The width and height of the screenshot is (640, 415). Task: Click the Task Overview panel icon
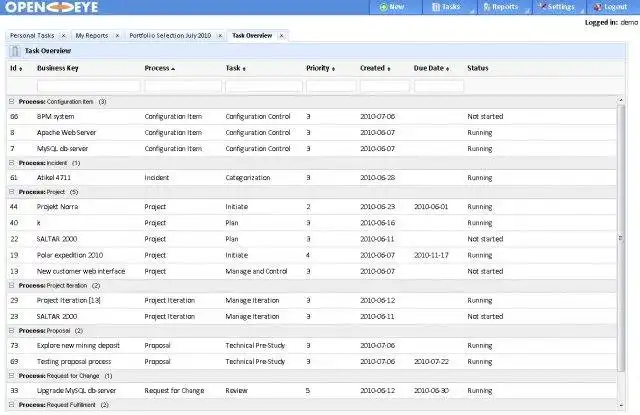tap(15, 51)
